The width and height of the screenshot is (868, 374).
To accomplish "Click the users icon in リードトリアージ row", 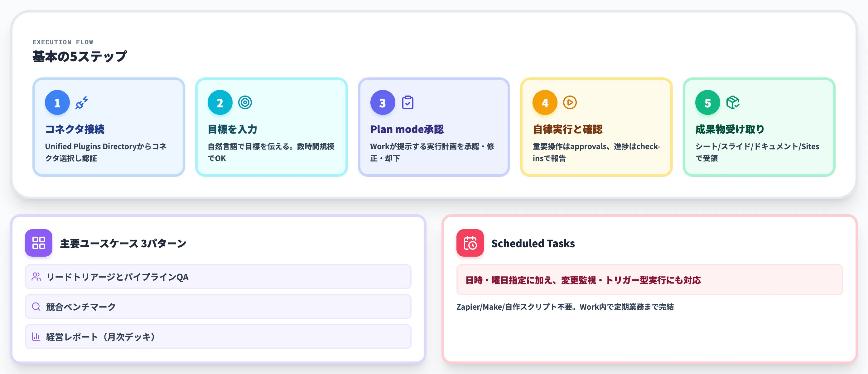I will click(x=36, y=277).
